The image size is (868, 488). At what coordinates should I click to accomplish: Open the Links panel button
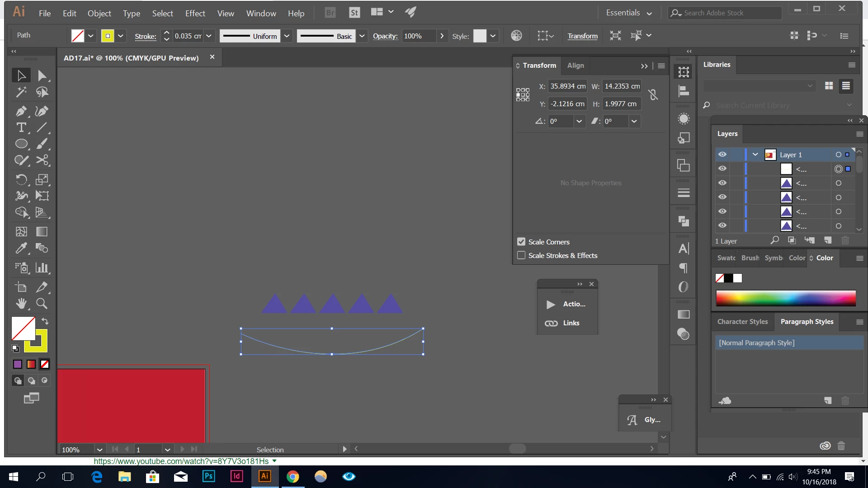tap(567, 323)
